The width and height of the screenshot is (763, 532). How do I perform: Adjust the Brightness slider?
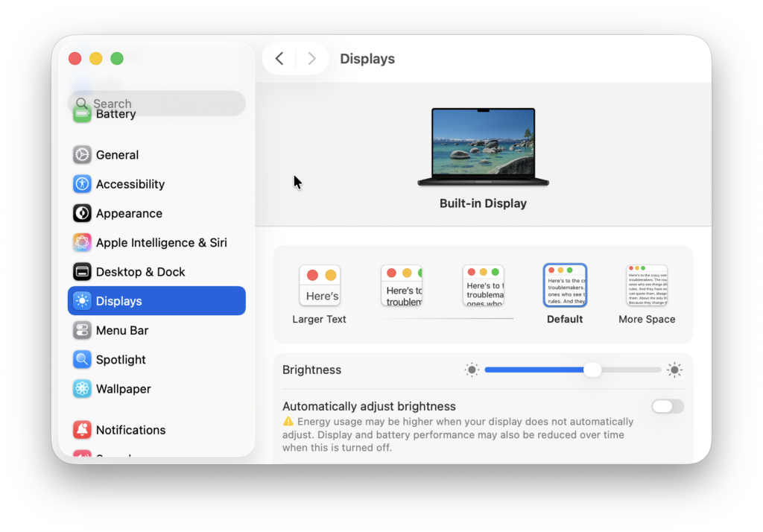592,370
